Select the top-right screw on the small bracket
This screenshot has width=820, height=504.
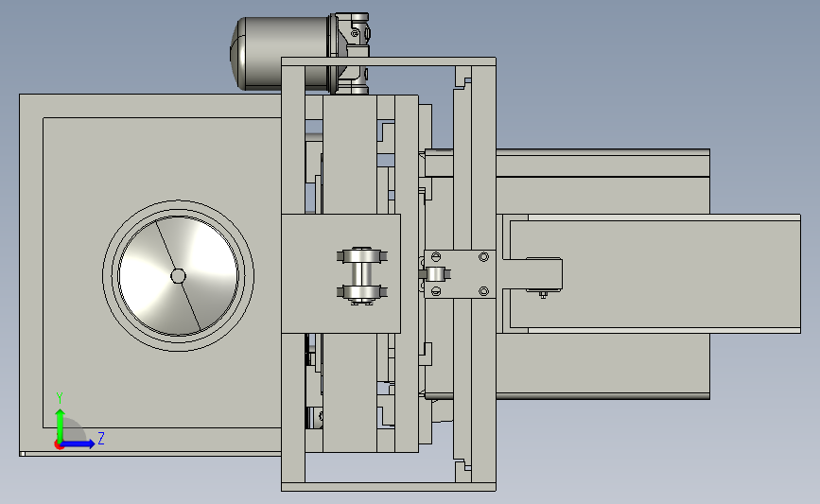pos(483,256)
